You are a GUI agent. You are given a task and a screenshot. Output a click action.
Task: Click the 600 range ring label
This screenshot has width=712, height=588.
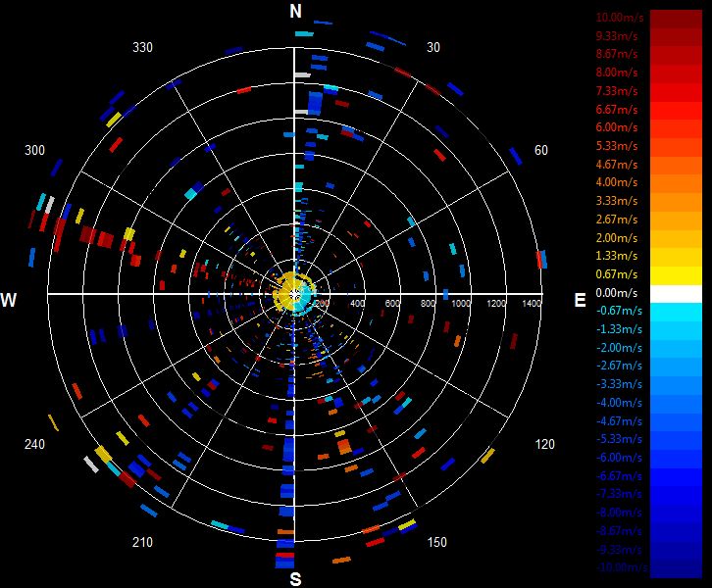click(x=392, y=303)
